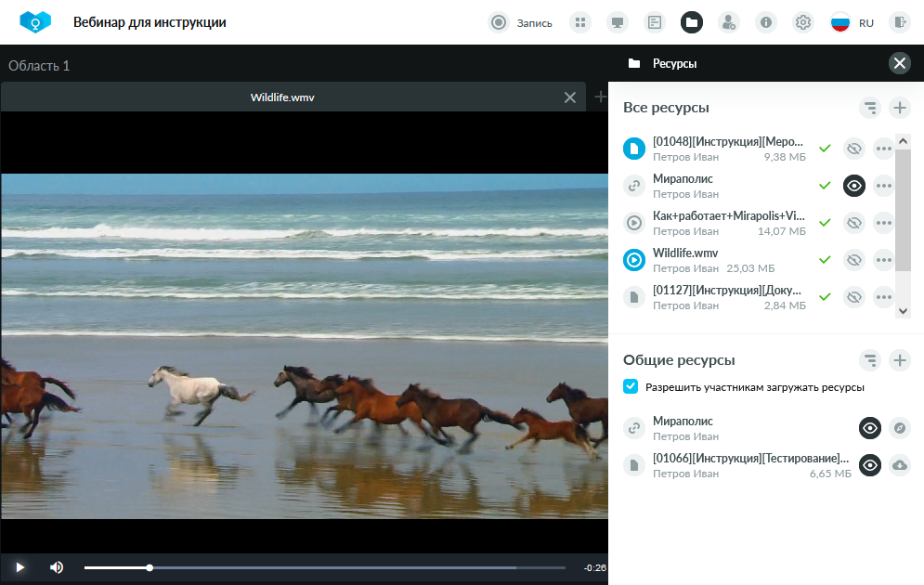Add a resource to Общие ресурсы

pos(900,360)
